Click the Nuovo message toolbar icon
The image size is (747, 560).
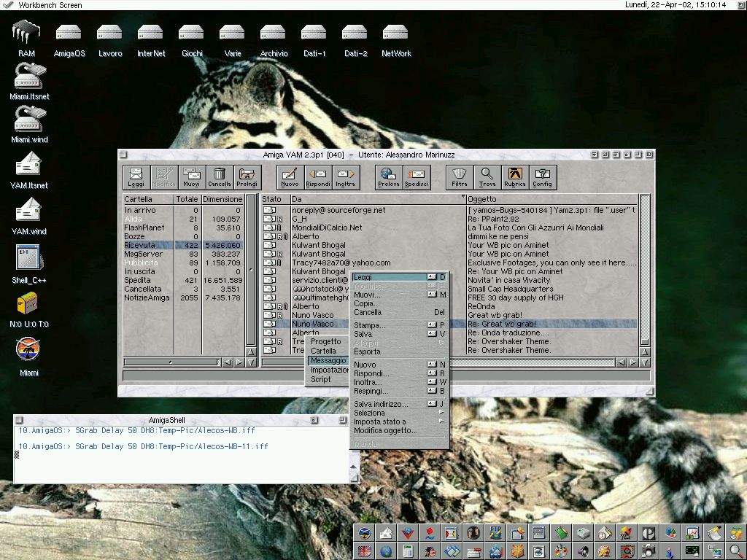tap(290, 177)
